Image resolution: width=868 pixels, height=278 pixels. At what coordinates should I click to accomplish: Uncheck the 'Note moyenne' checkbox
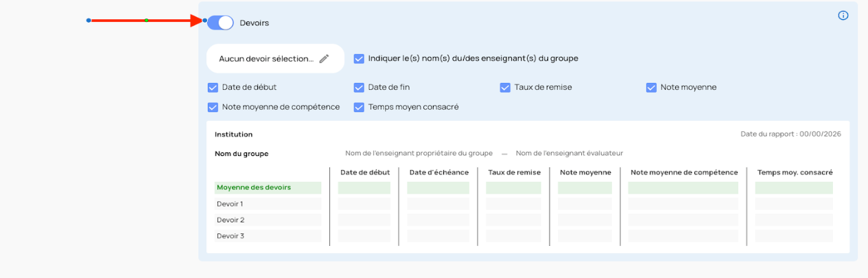(651, 87)
